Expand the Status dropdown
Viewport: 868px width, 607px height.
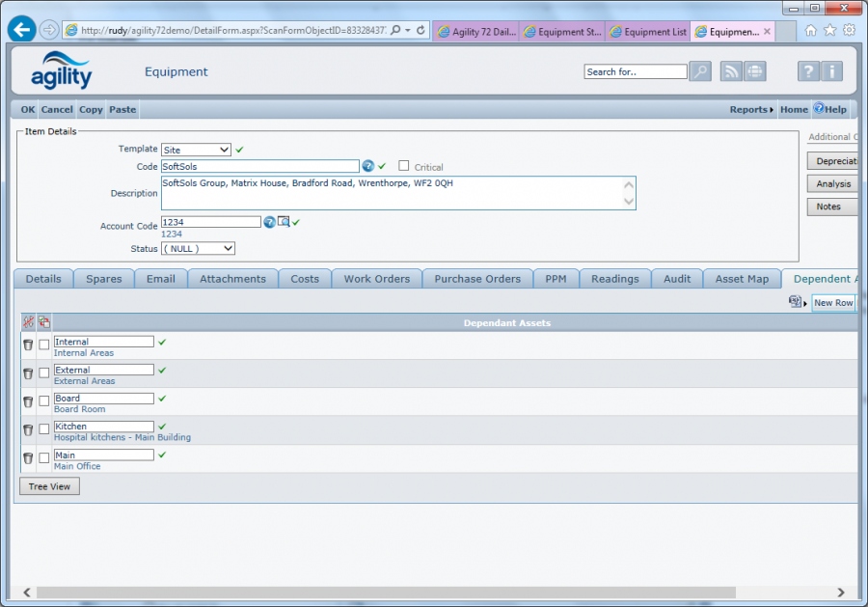click(x=198, y=248)
